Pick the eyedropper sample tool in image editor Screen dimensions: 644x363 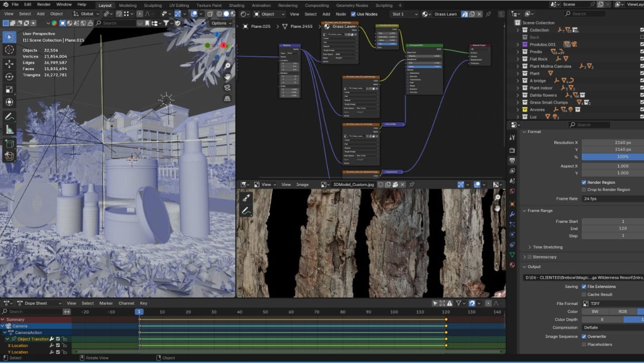point(246,198)
